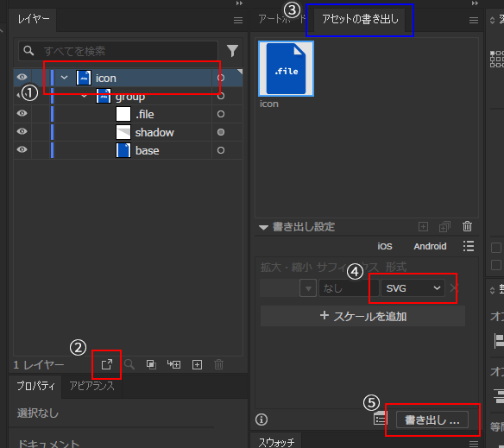504x448 pixels.
Task: Click the make clipping mask icon
Action: [151, 364]
